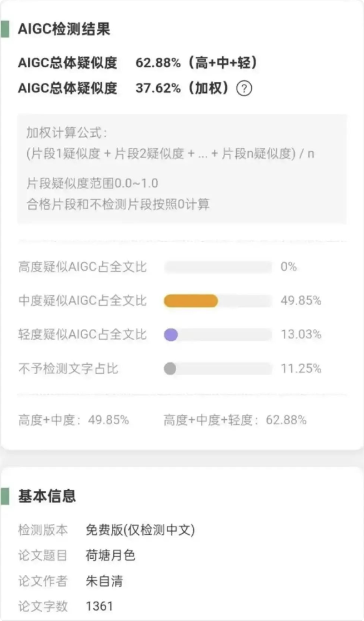The height and width of the screenshot is (621, 364).
Task: Click the 13.03% value for 轻度疑似
Action: pos(301,335)
